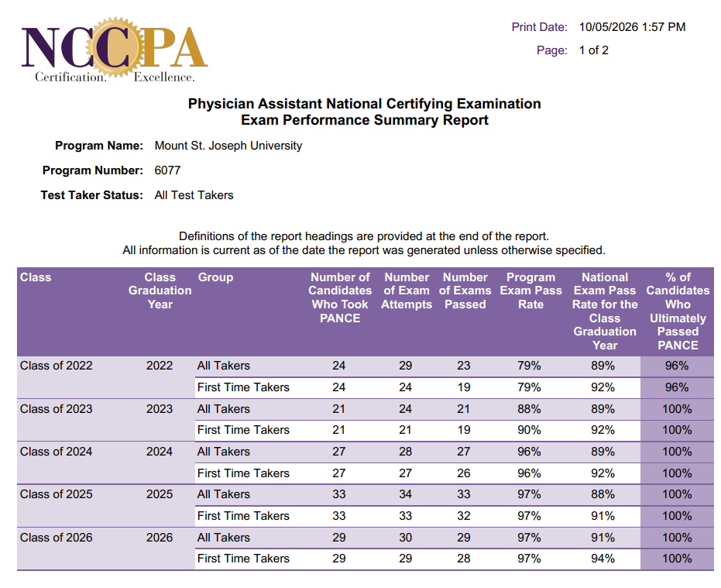Click the 96% program pass rate for 2024 All Takers
Image resolution: width=721 pixels, height=588 pixels.
[529, 452]
